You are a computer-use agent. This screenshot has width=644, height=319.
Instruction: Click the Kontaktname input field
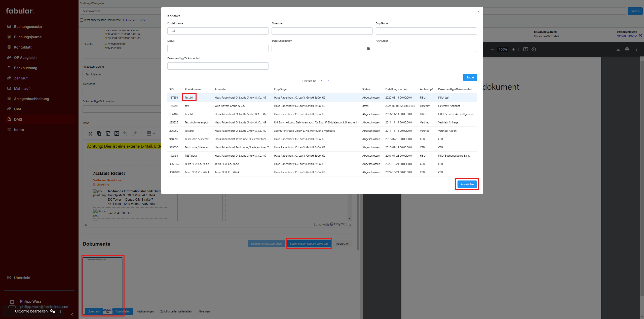click(x=218, y=31)
